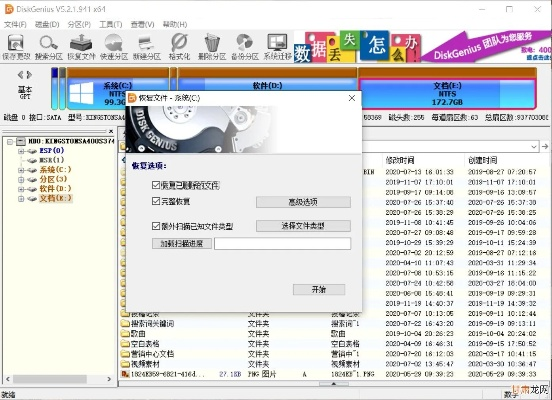Uncheck the 完整恢复 checkbox
The height and width of the screenshot is (400, 552).
156,201
